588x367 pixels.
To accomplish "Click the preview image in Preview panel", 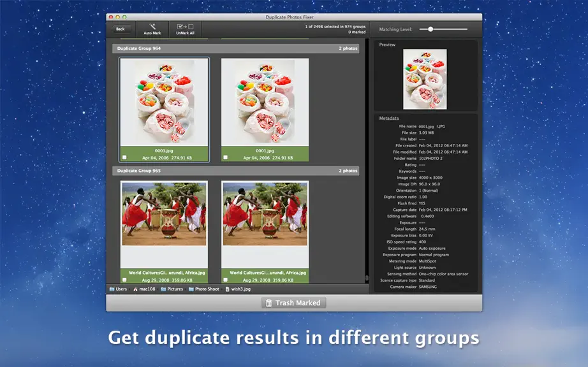I will 425,79.
